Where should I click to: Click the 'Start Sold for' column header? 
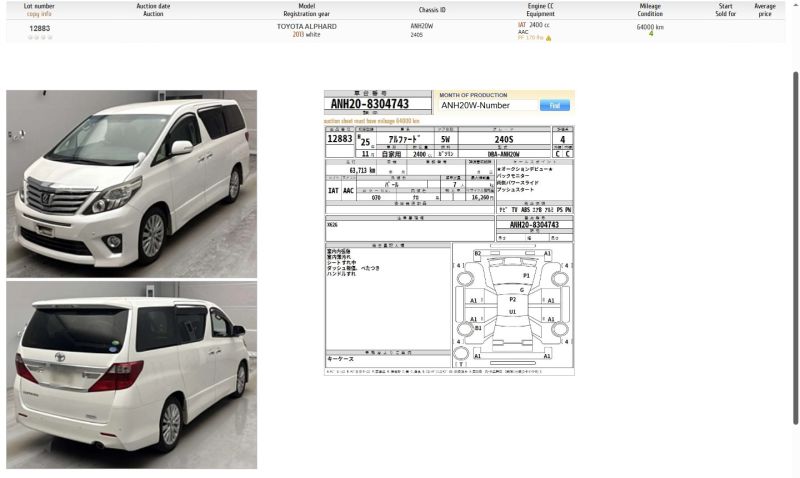[726, 10]
